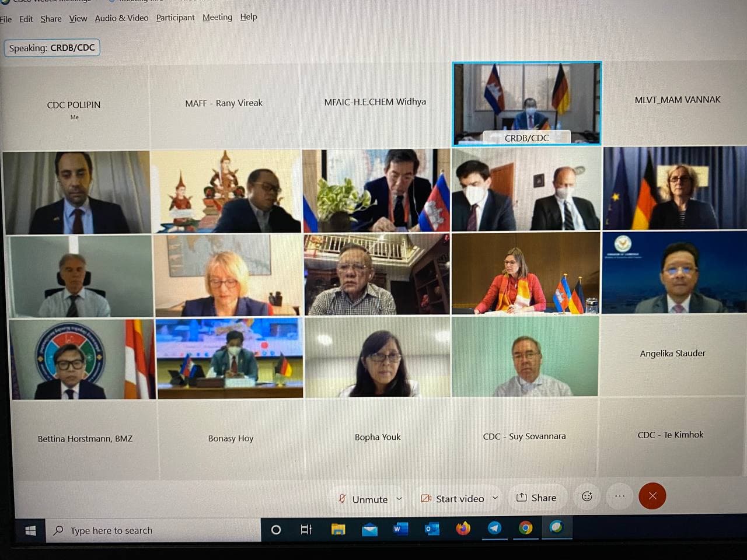Switch to Webex app on taskbar

tap(557, 528)
